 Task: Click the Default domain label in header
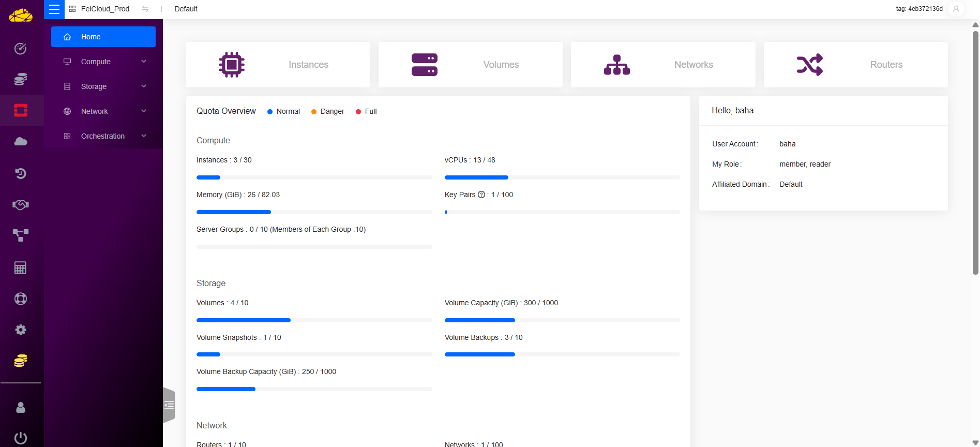(x=186, y=9)
